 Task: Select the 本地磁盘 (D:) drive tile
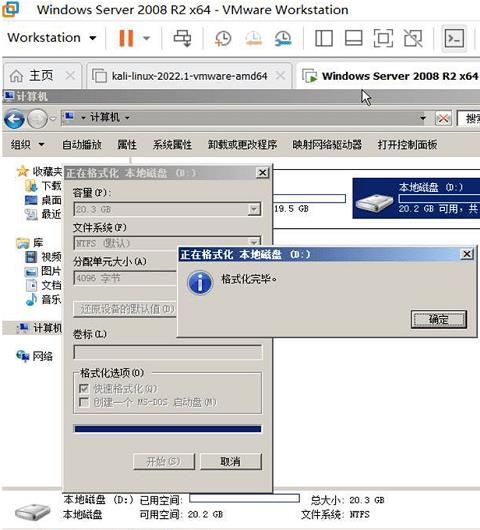coord(416,198)
